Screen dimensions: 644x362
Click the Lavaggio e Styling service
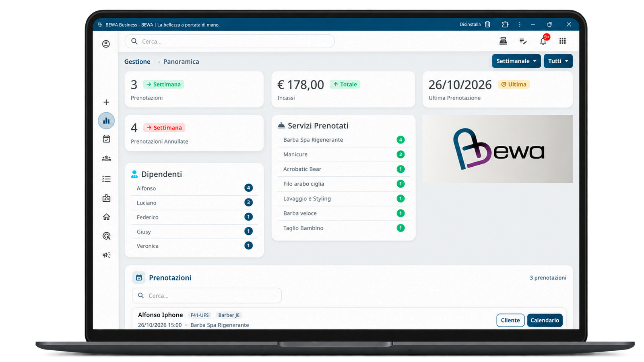(344, 199)
